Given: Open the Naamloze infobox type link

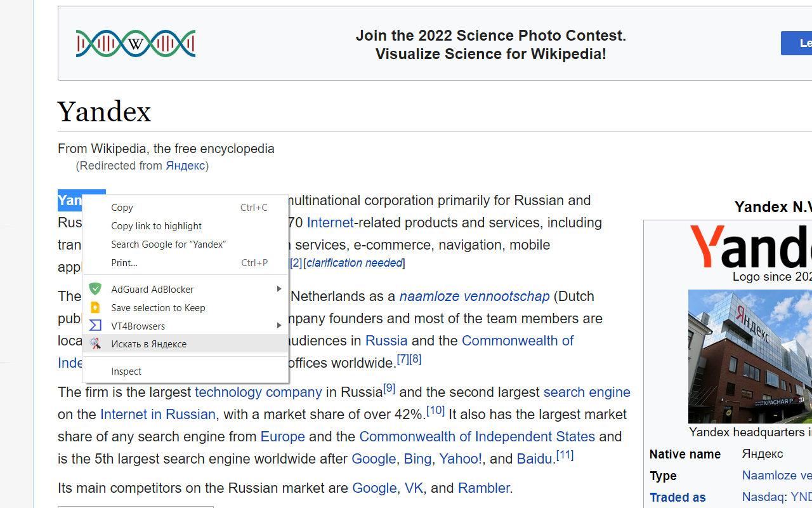Looking at the screenshot, I should 777,476.
